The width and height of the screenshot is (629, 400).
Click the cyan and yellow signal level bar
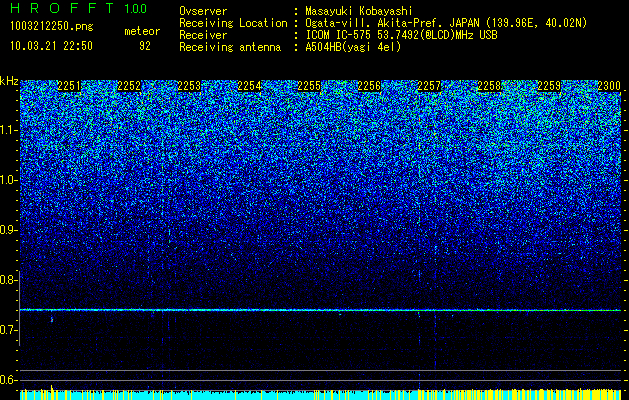coord(320,394)
